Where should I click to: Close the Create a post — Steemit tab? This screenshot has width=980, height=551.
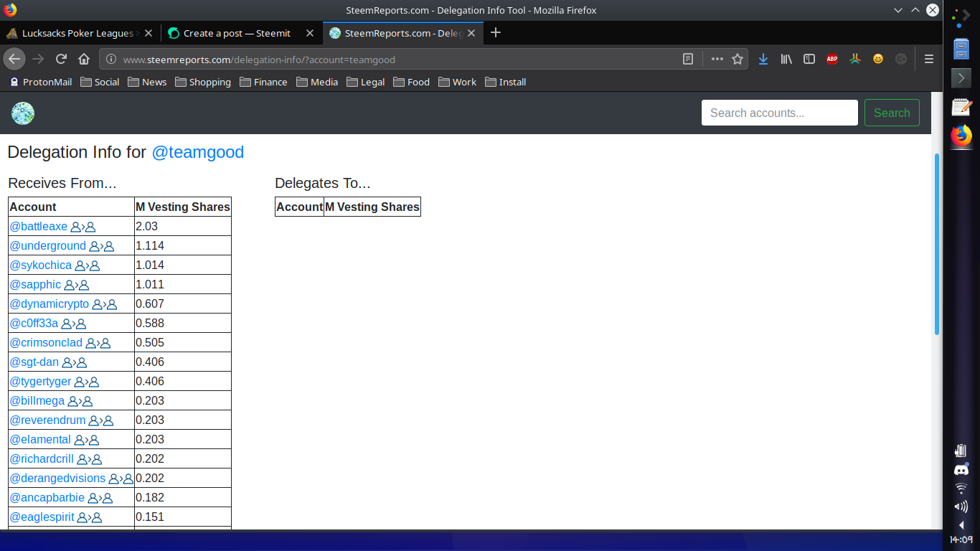pyautogui.click(x=310, y=33)
